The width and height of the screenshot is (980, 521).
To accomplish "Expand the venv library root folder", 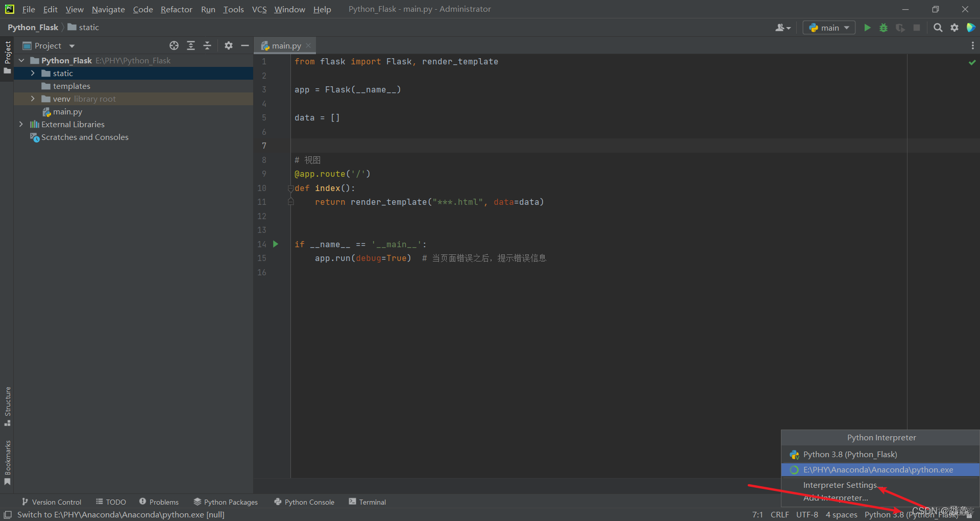I will [x=33, y=99].
